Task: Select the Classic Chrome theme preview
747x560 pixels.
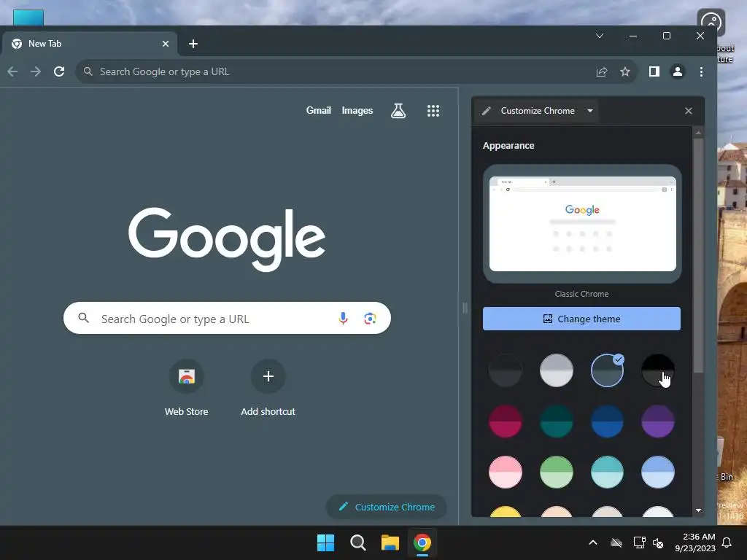Action: [582, 224]
